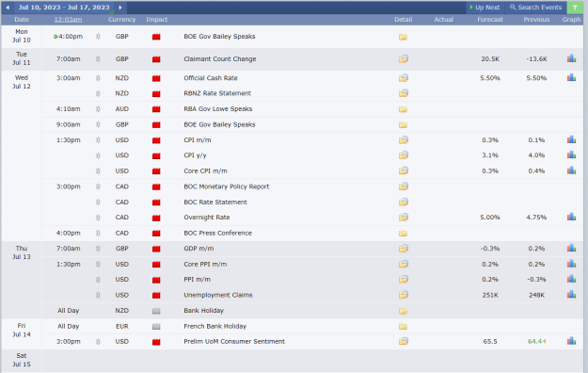Open graph for Core PPI m/m
588x373 pixels.
(571, 264)
